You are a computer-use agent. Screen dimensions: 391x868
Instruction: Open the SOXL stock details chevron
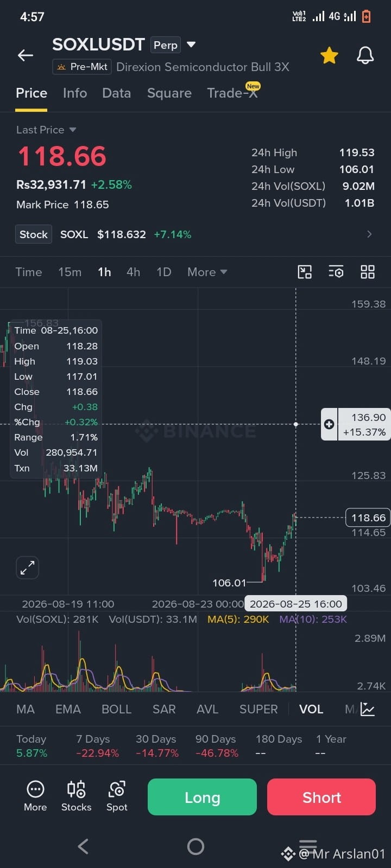(x=369, y=234)
